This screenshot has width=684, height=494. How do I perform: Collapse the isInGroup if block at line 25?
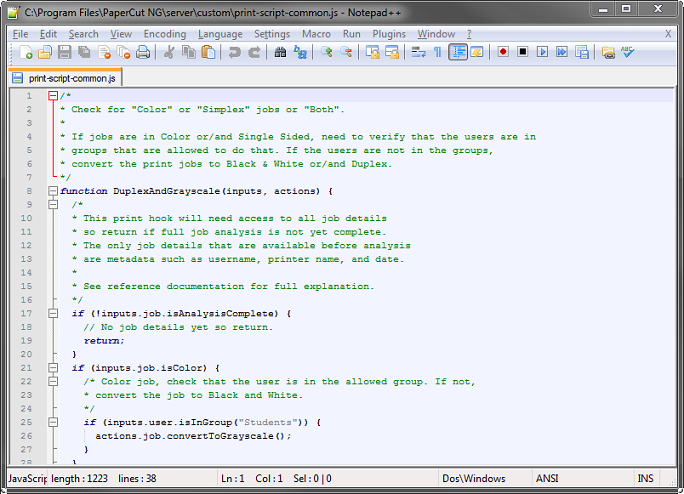53,422
